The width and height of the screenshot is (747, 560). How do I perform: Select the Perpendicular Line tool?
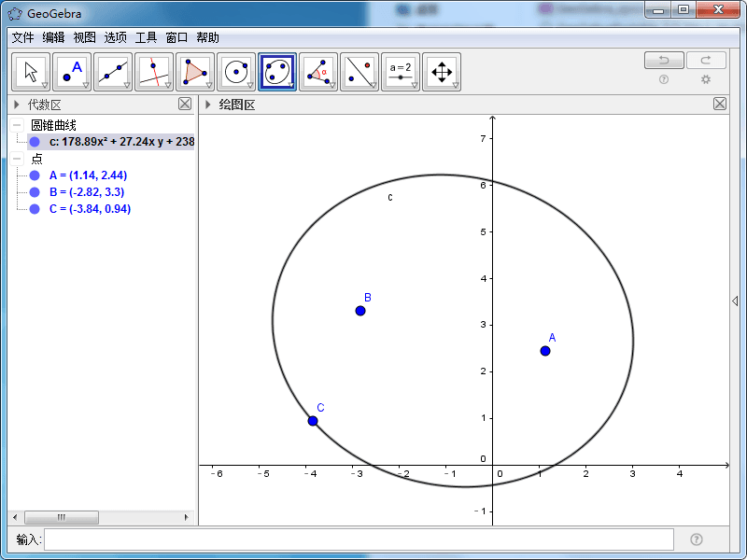coord(154,71)
